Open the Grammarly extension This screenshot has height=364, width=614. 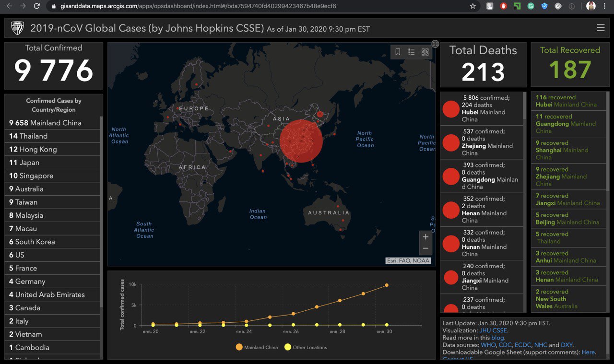pyautogui.click(x=531, y=6)
